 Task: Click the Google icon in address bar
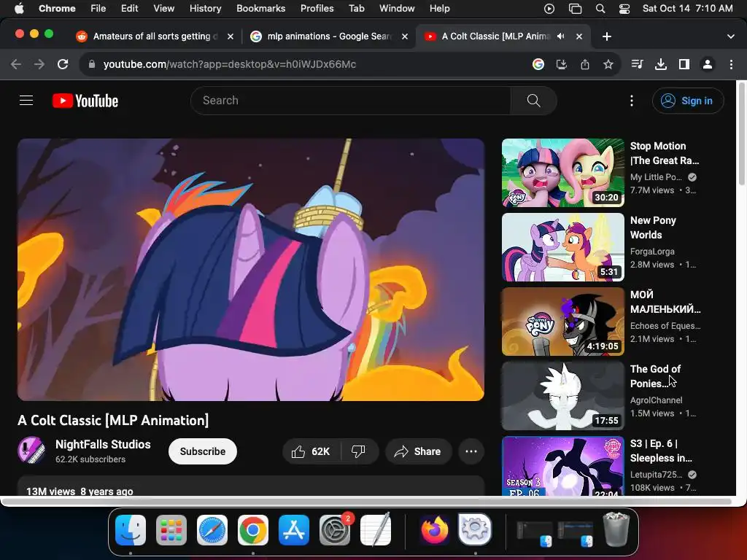point(538,64)
